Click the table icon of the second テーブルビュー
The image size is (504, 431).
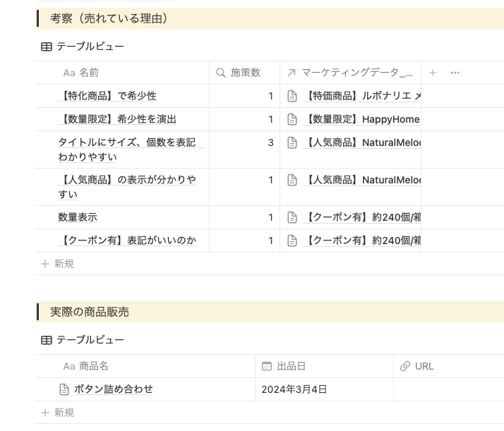point(47,340)
